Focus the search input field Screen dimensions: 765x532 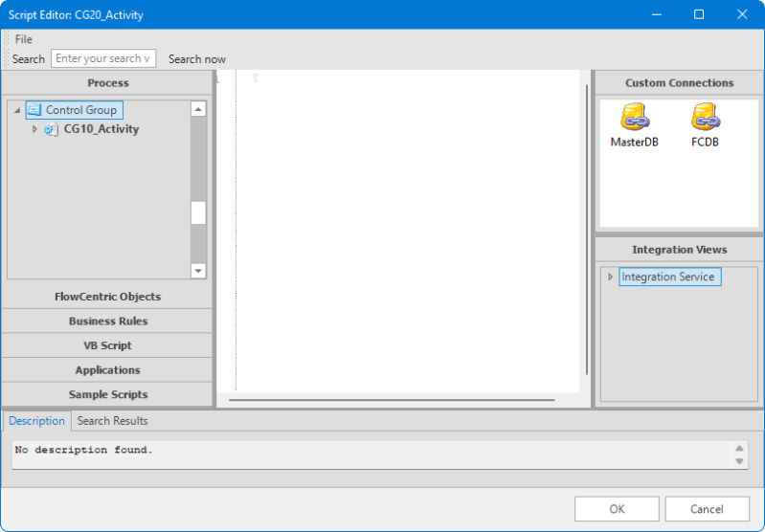103,58
